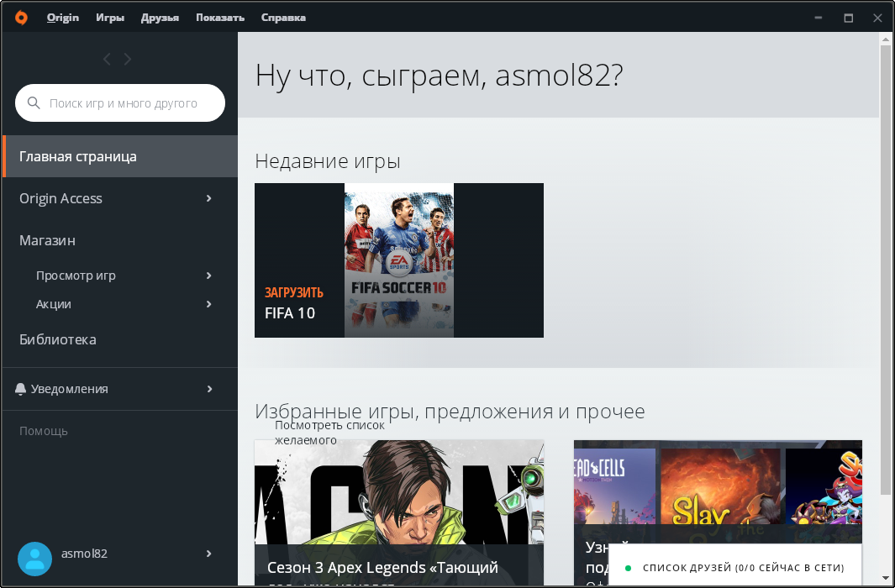Screen dimensions: 895x588
Task: Expand the Origin Access chevron
Action: point(209,198)
